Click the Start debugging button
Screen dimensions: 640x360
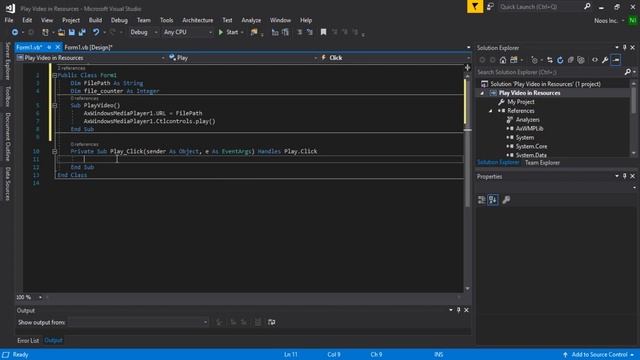[x=228, y=32]
